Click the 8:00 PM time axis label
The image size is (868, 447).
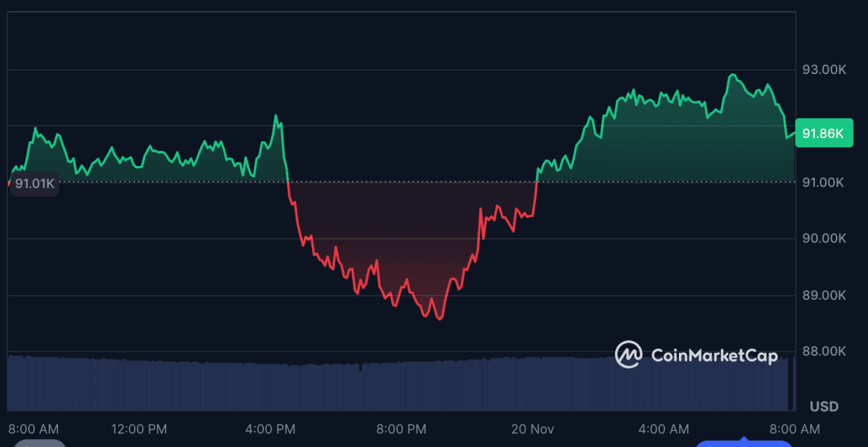tap(401, 429)
